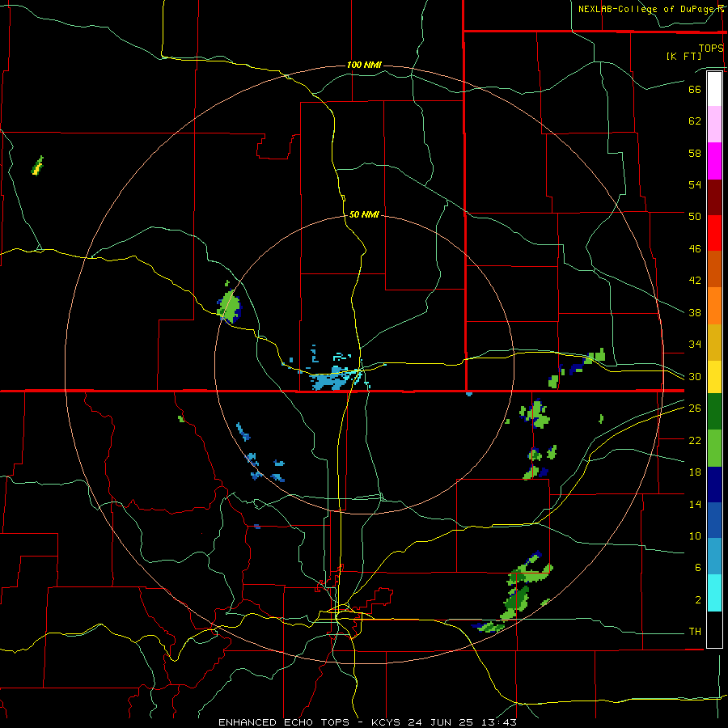The width and height of the screenshot is (728, 728).
Task: Click the light green 18-22 kft swatch
Action: point(714,448)
